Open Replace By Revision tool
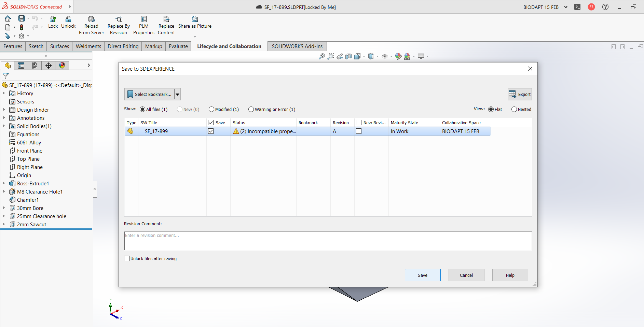Screen dimensions: 644x327 (x=119, y=25)
